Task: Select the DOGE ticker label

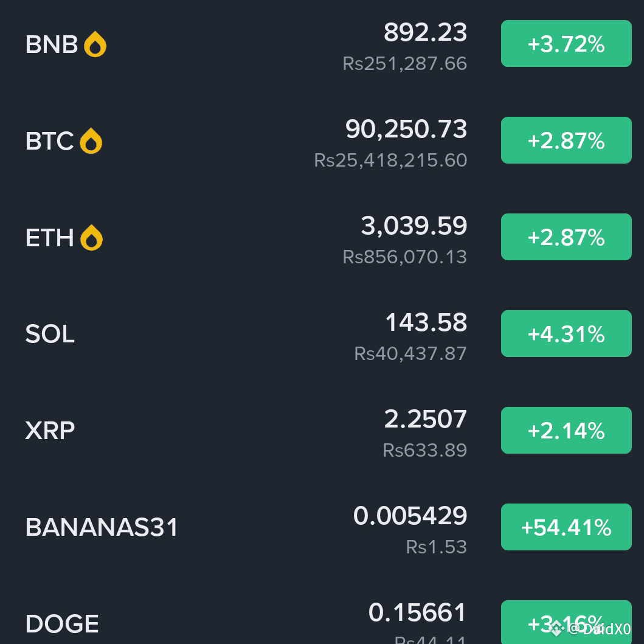Action: (62, 624)
